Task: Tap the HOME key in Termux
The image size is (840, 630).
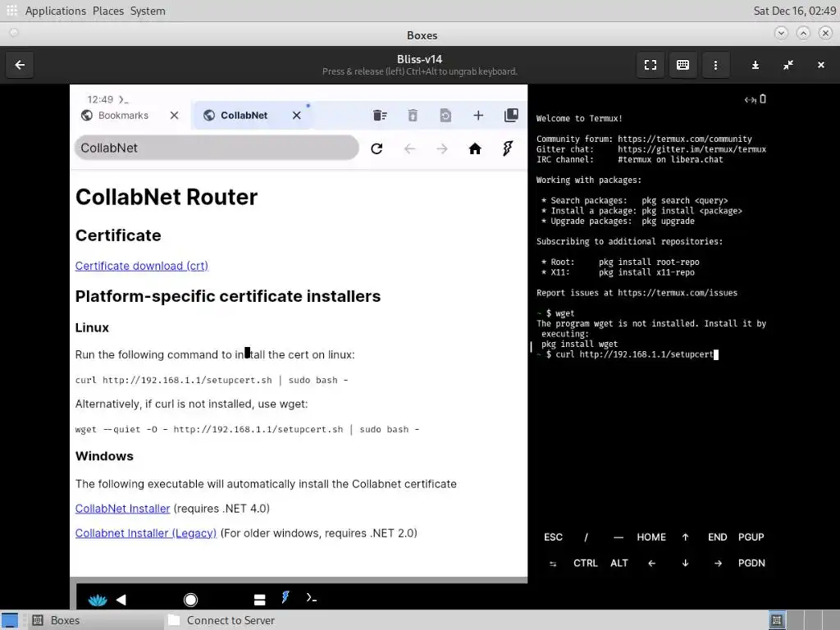Action: point(651,537)
